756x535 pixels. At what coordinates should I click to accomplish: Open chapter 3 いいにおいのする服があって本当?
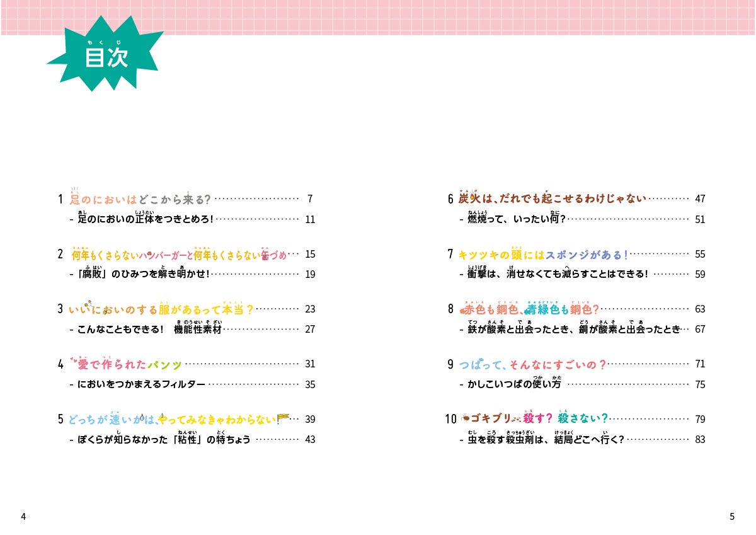point(161,309)
